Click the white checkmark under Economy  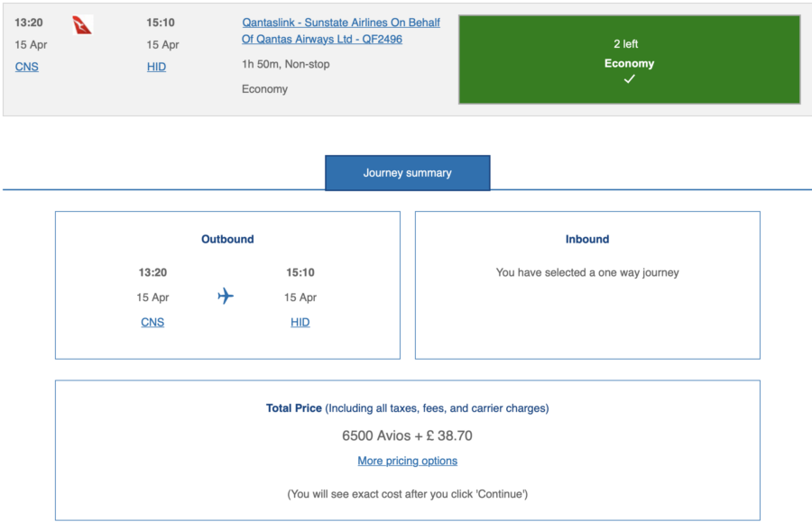pyautogui.click(x=629, y=79)
